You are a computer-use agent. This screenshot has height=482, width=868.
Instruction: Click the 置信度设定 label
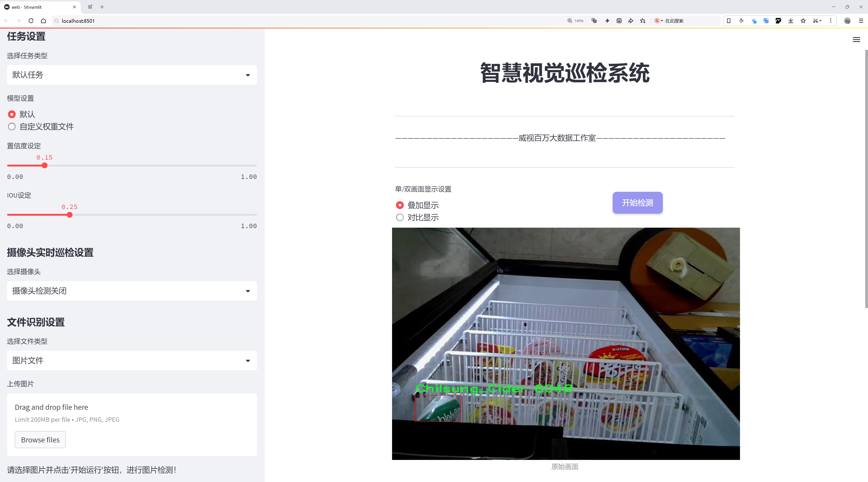(x=24, y=146)
